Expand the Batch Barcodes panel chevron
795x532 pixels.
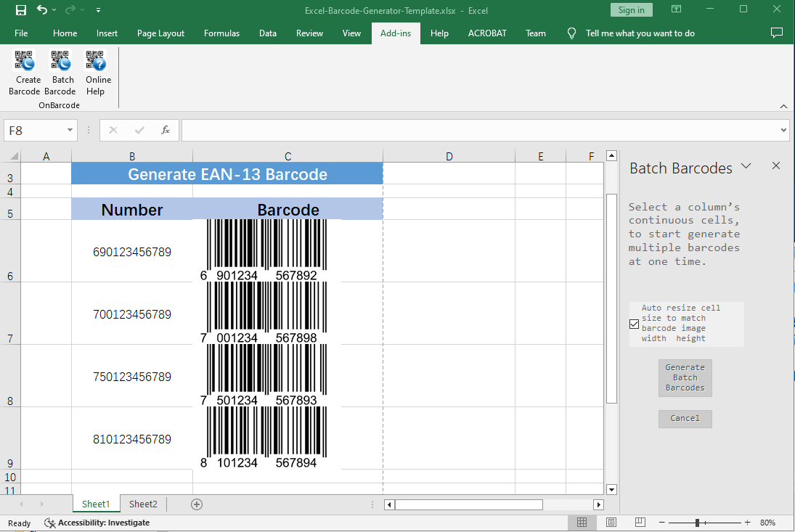pyautogui.click(x=746, y=166)
